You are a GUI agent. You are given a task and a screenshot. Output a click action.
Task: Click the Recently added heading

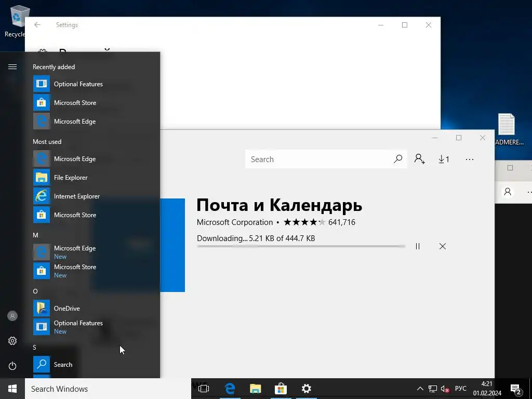point(54,67)
